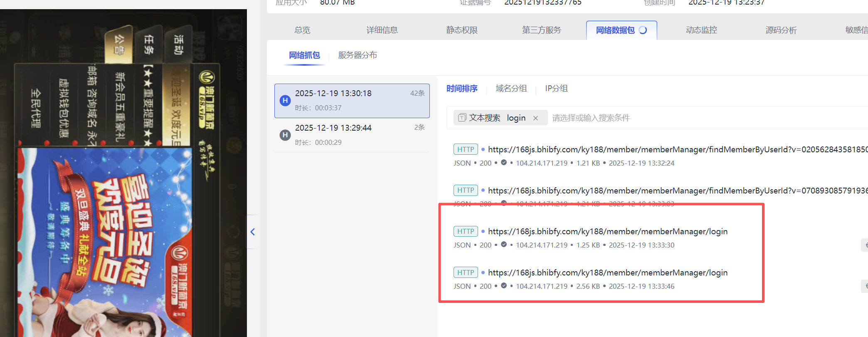Viewport: 868px width, 337px height.
Task: Click the creation time 2025-12-19 13:23:37
Action: click(x=726, y=2)
